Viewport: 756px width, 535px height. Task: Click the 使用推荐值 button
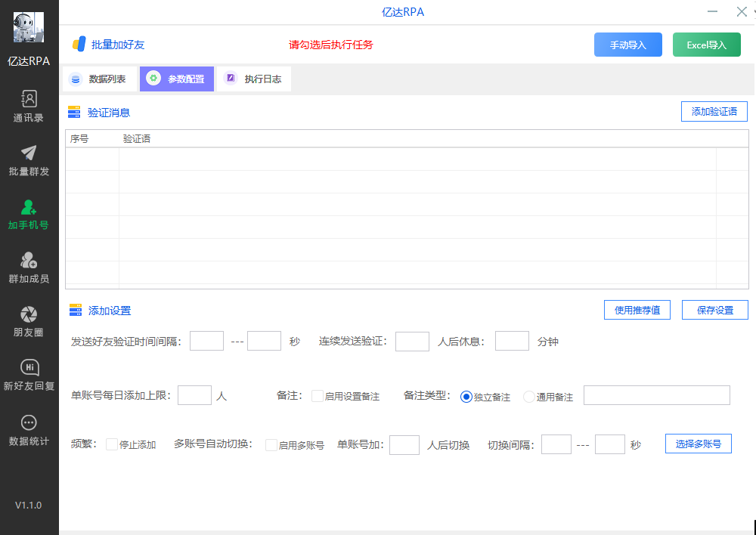tap(637, 310)
